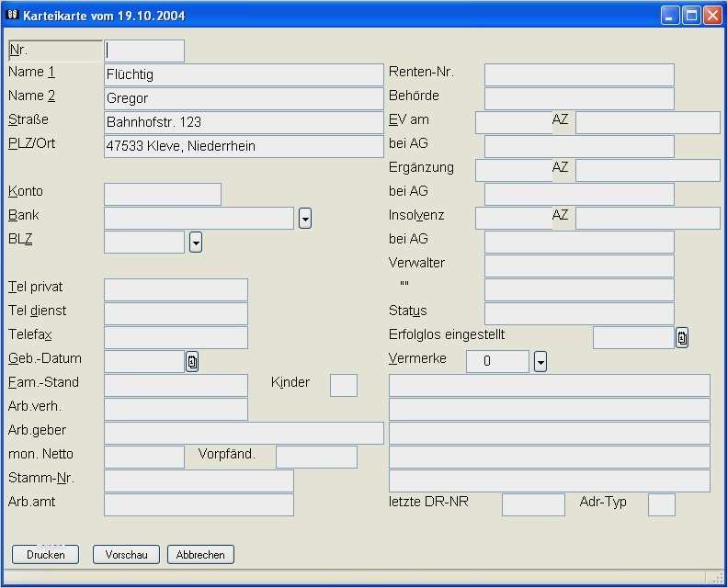Click the letzte DR-NR field

pos(533,505)
